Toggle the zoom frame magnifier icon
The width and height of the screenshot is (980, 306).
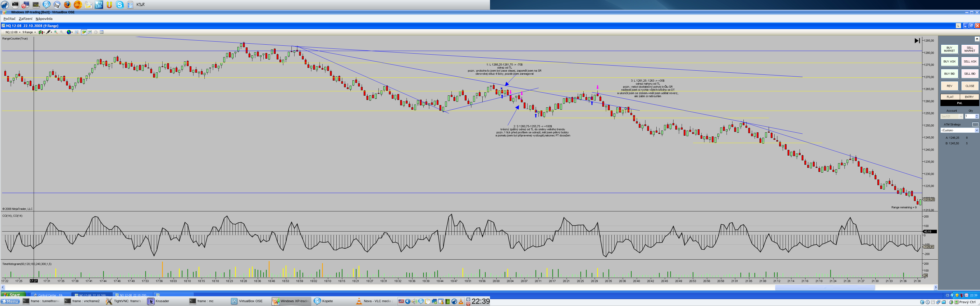point(77,32)
